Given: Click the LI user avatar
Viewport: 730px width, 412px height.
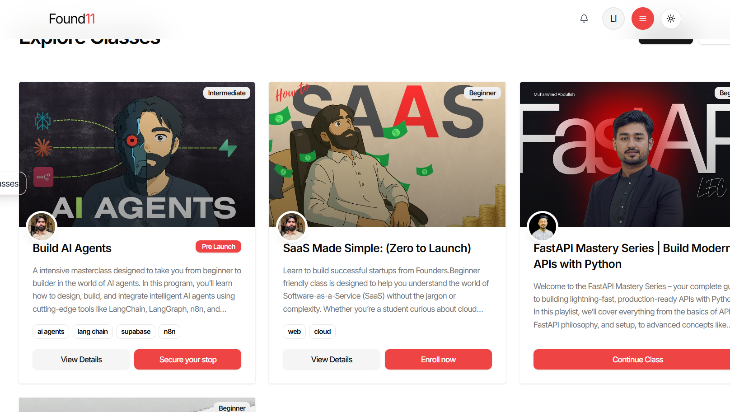Looking at the screenshot, I should tap(613, 18).
